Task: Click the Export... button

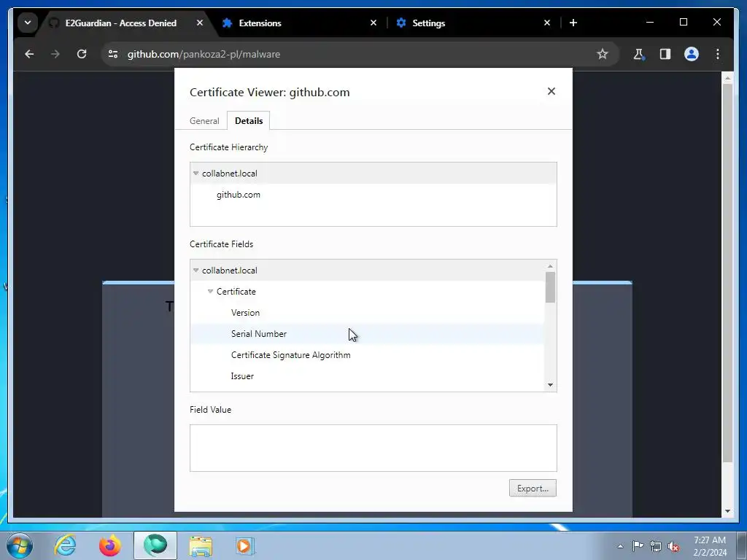Action: tap(533, 488)
